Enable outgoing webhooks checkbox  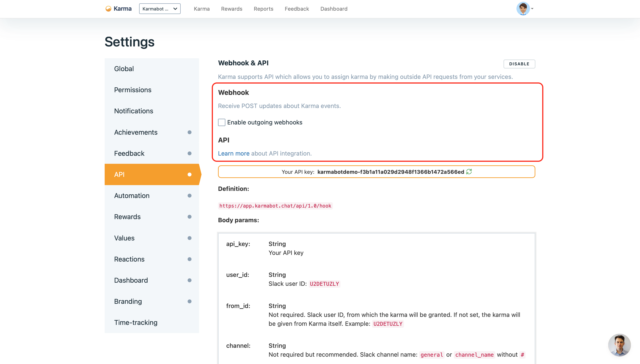(x=222, y=122)
